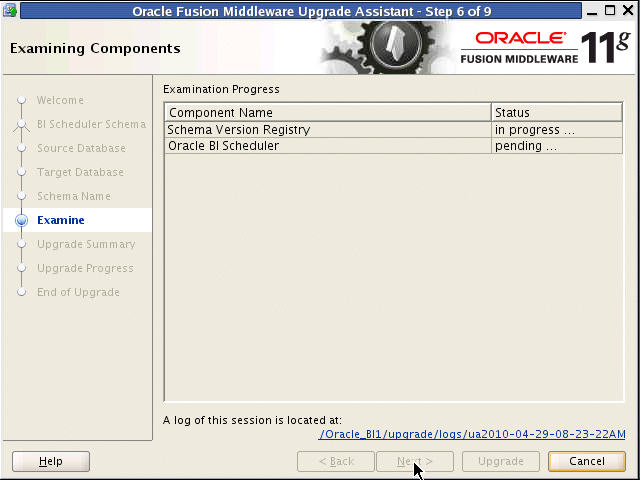Click the Examine step bullet icon
The image size is (640, 480).
tap(22, 220)
